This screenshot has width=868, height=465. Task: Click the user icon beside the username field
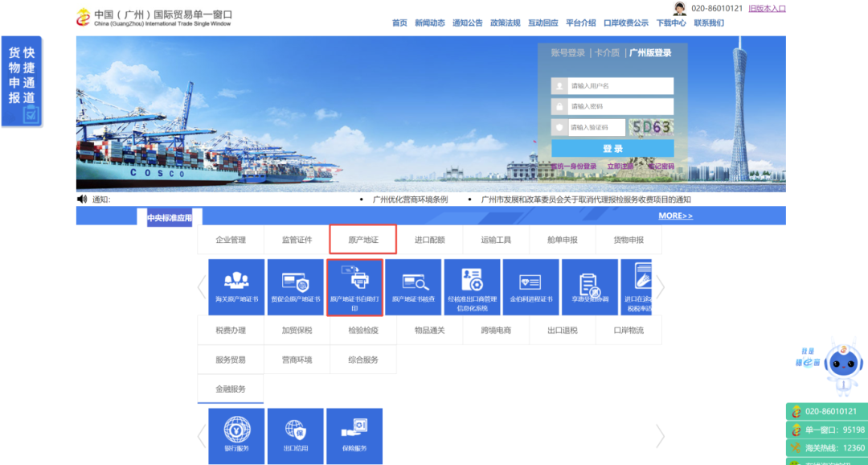pyautogui.click(x=559, y=86)
